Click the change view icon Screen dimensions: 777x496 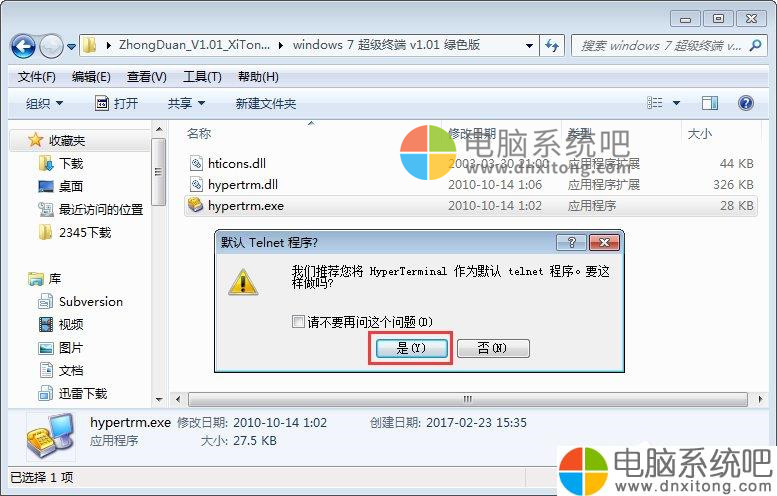coord(654,103)
